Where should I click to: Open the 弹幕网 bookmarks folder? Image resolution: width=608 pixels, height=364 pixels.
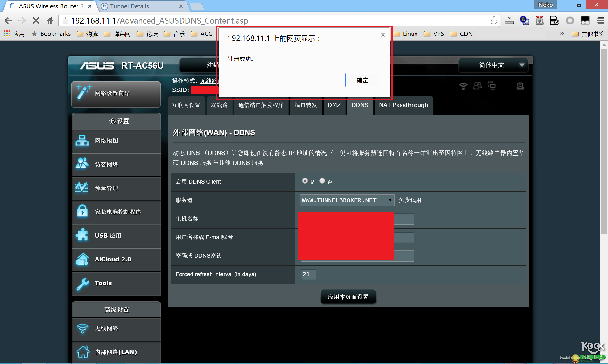click(117, 34)
